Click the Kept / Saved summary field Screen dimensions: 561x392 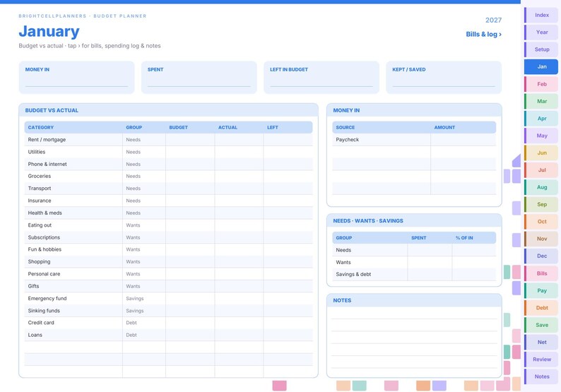[x=444, y=78]
